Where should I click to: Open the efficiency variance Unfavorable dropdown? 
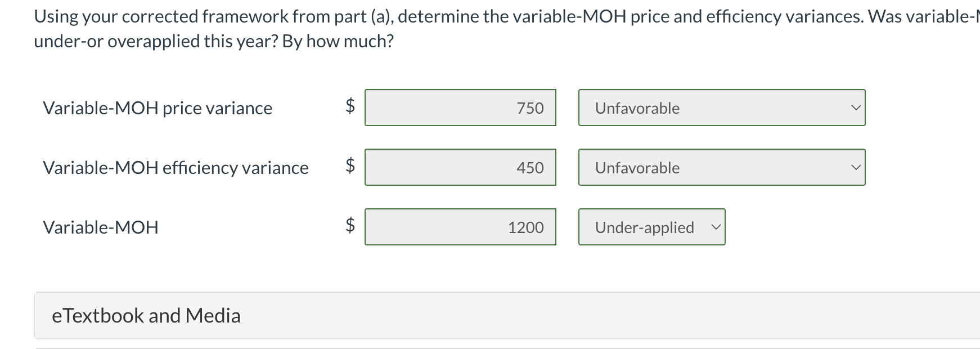coord(722,167)
